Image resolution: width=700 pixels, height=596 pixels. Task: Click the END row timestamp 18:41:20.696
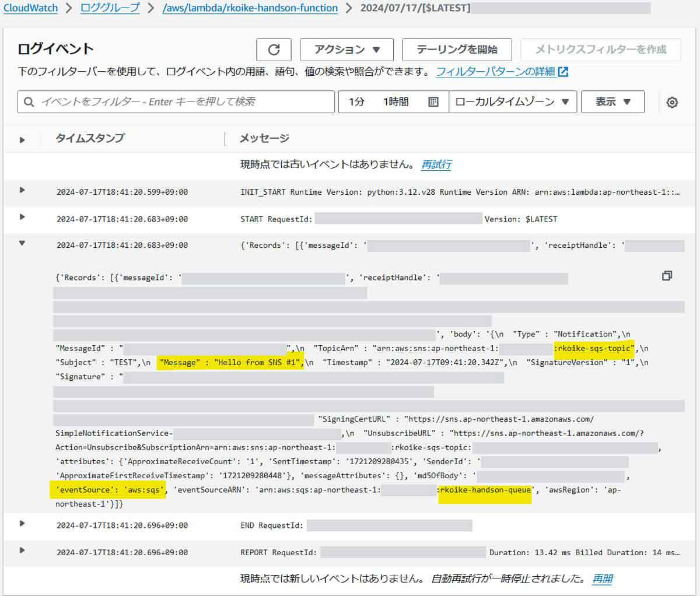point(122,525)
